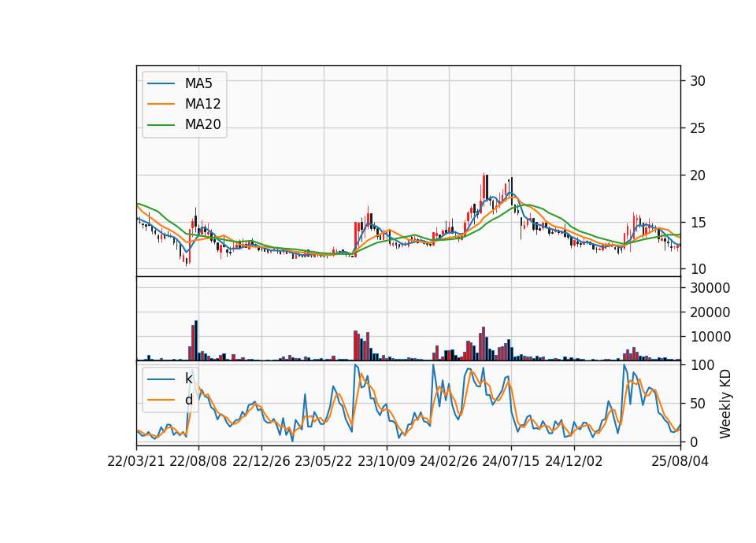Viewport: 756px width, 543px height.
Task: Click the MA20 legend label
Action: pos(202,125)
